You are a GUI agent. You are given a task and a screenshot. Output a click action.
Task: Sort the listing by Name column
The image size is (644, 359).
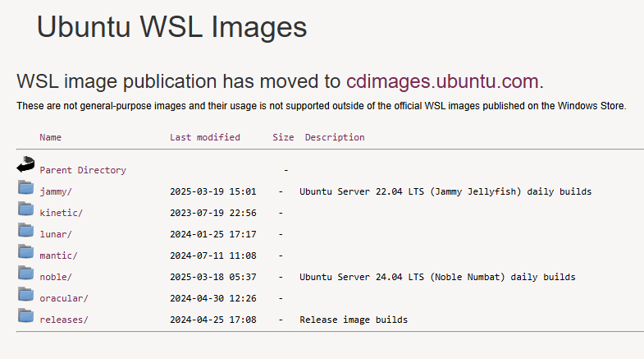click(x=50, y=137)
